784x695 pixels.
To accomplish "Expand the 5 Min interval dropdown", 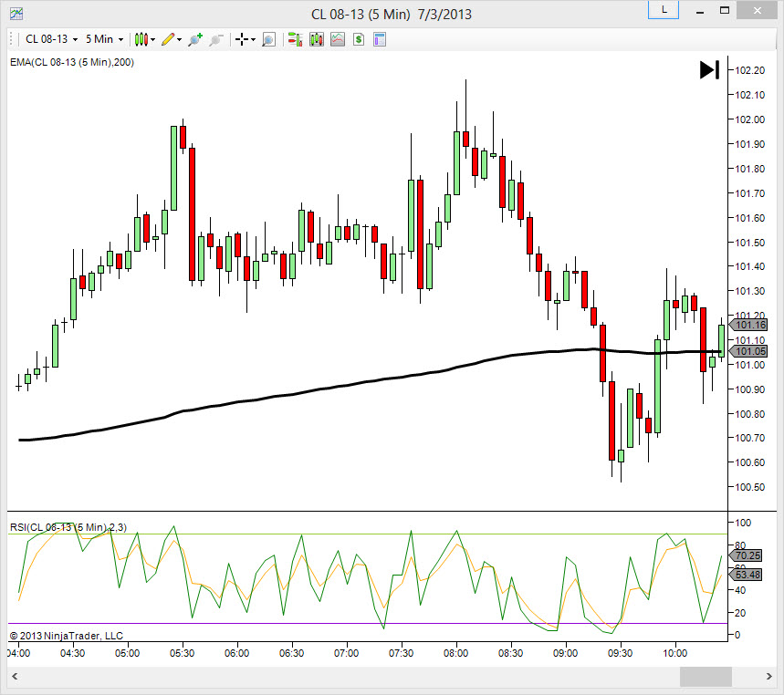I will click(x=104, y=39).
